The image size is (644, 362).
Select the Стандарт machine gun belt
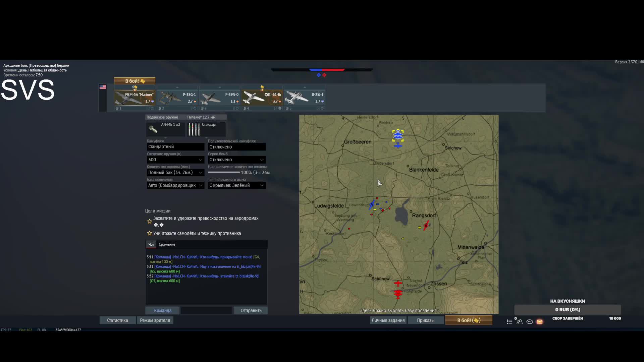pyautogui.click(x=206, y=129)
